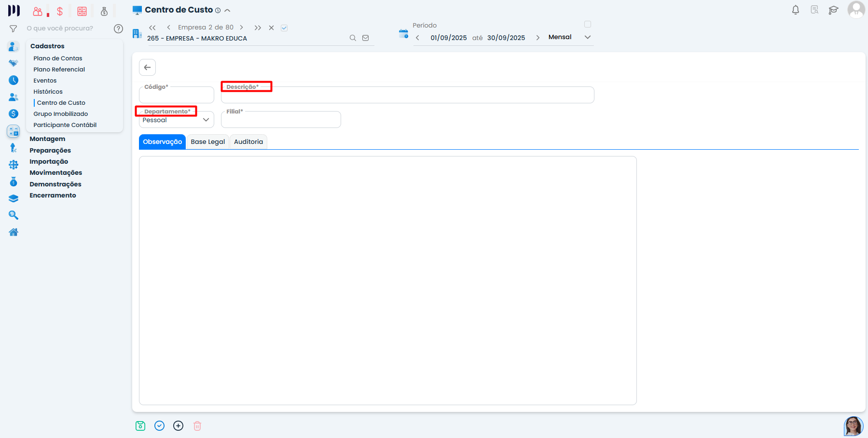The image size is (868, 438).
Task: Select the handshake sidebar icon
Action: click(x=14, y=63)
